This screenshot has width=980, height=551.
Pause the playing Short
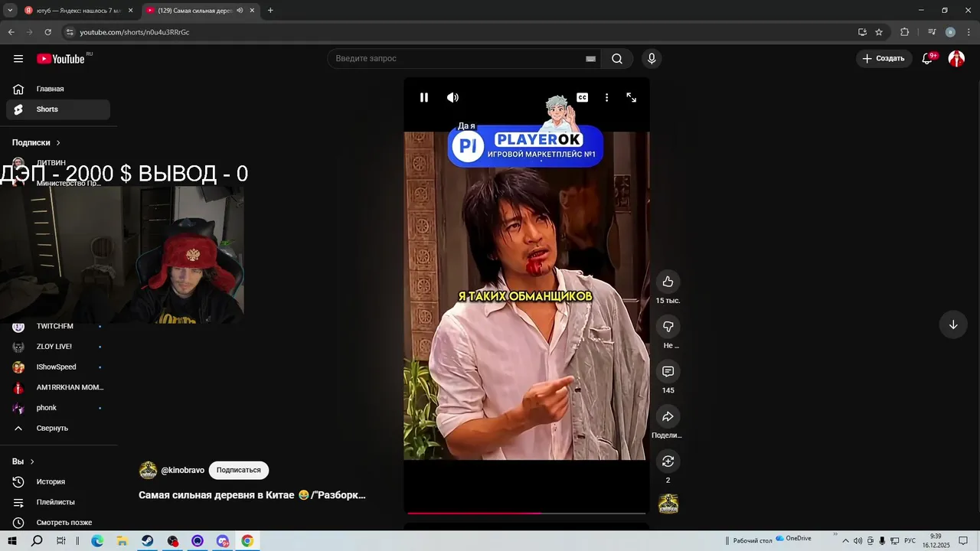424,97
